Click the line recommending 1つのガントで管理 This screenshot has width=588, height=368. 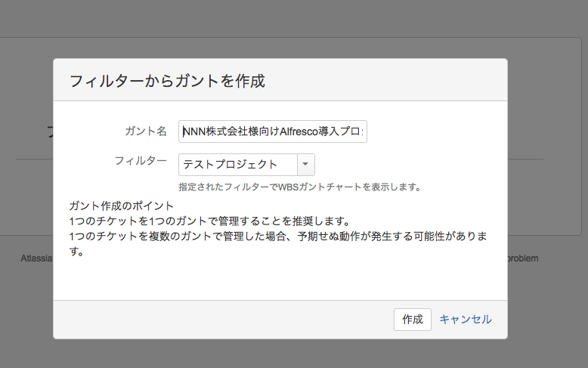[210, 221]
